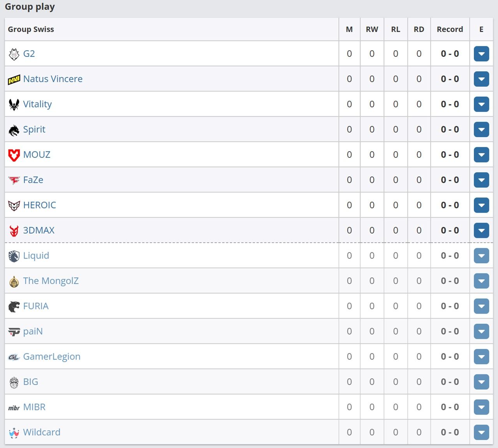Viewport: 498px width, 448px height.
Task: Click the Natus Vincere logo icon
Action: [x=14, y=79]
